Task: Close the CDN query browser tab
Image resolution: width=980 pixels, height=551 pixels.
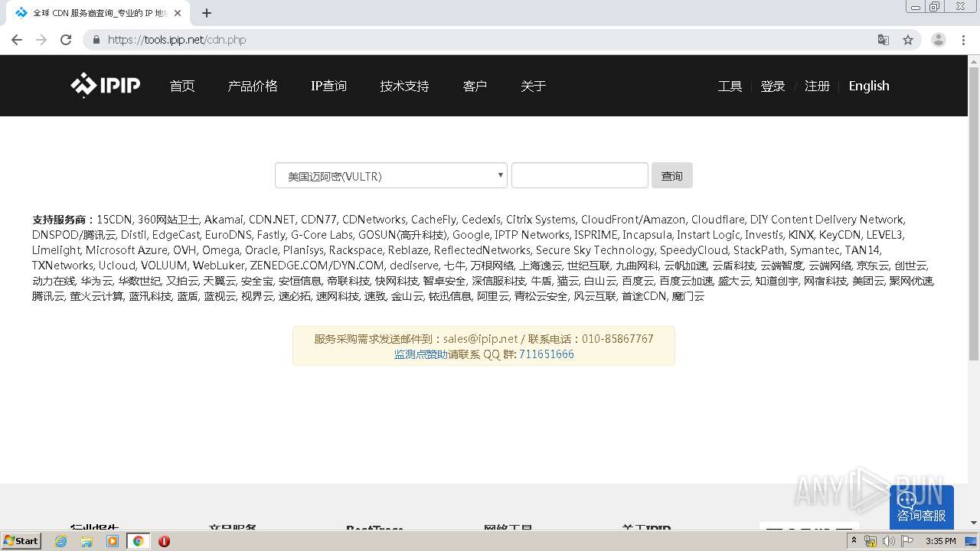Action: pyautogui.click(x=178, y=13)
